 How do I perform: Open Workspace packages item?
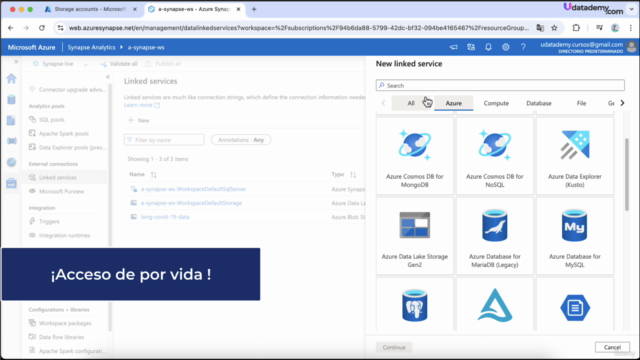[x=65, y=323]
